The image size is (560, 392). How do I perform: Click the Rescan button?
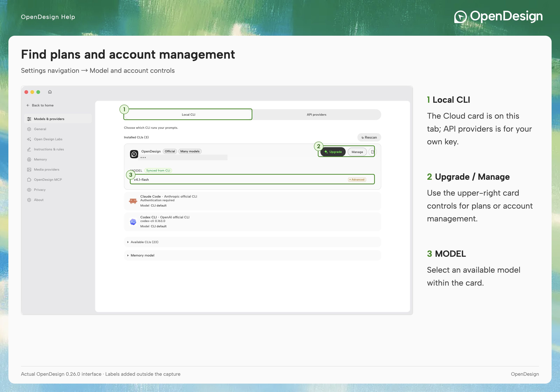point(369,137)
